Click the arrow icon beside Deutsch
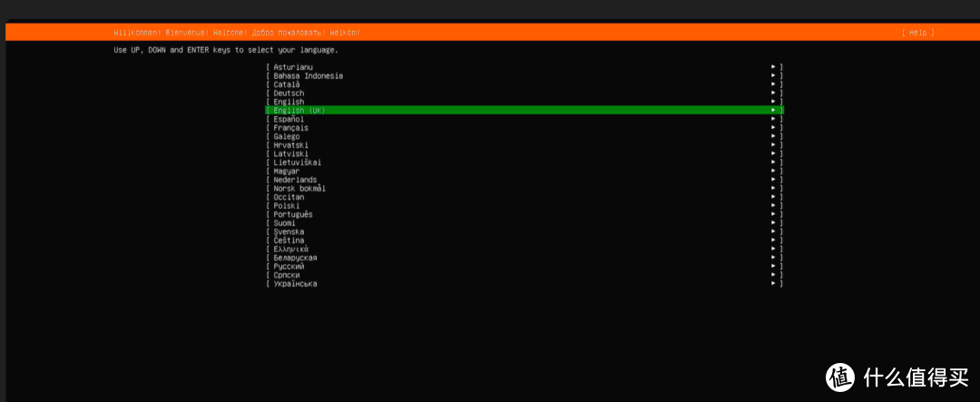Viewport: 980px width, 402px height. 774,93
